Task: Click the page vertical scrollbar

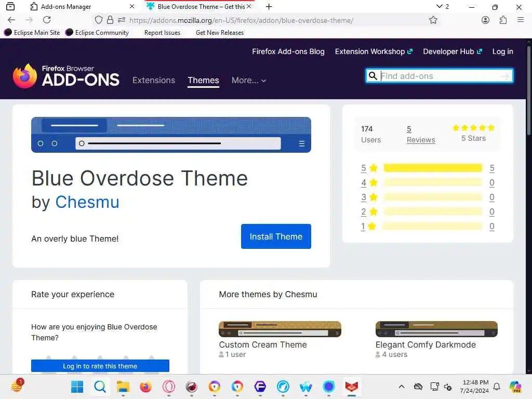Action: coord(528,91)
